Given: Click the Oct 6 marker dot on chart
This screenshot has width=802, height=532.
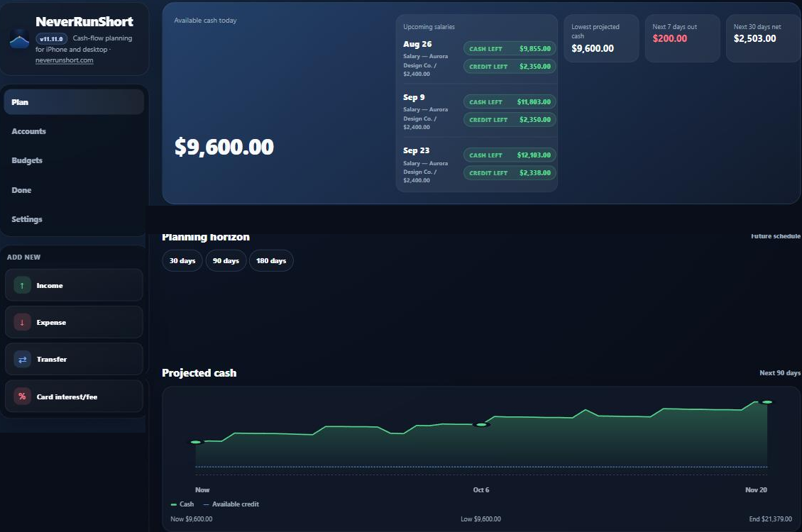Looking at the screenshot, I should (480, 425).
